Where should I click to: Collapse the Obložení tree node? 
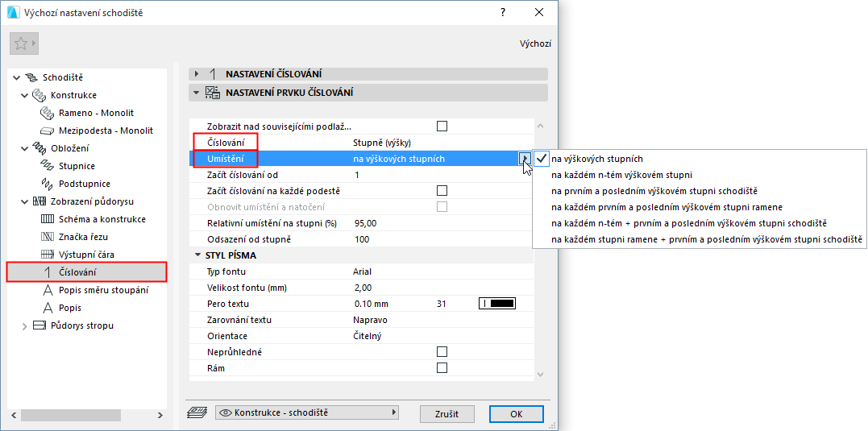24,148
